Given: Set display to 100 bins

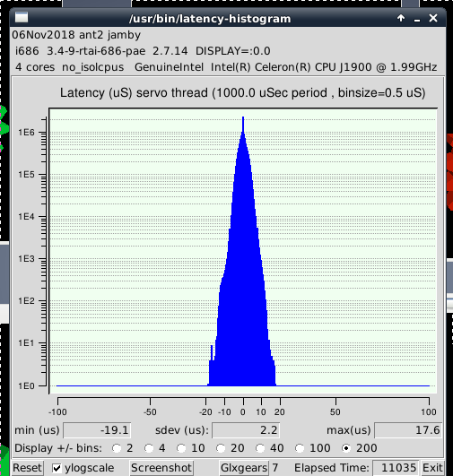Looking at the screenshot, I should [x=300, y=448].
